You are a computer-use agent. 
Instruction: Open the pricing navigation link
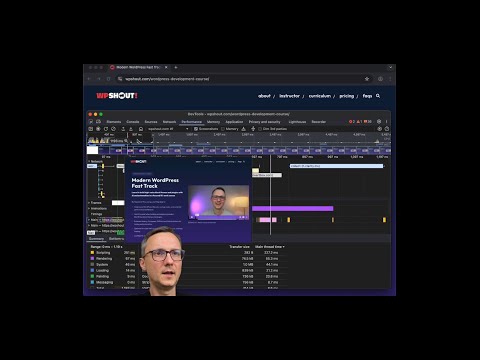click(347, 96)
